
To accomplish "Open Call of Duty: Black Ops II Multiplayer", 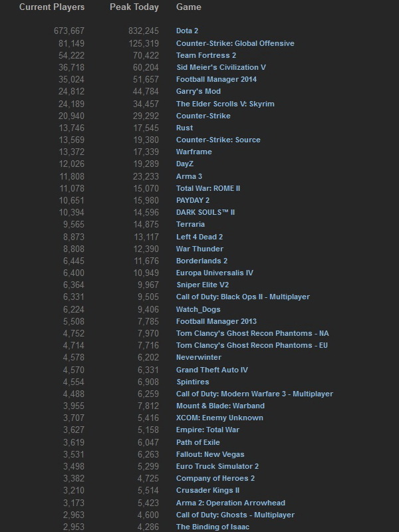I will click(x=243, y=297).
